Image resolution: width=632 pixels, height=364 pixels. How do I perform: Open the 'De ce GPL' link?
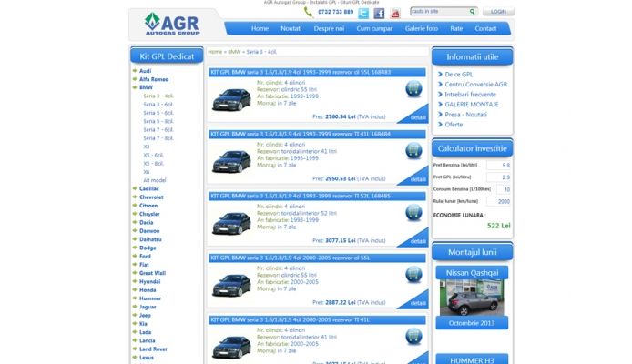(459, 75)
